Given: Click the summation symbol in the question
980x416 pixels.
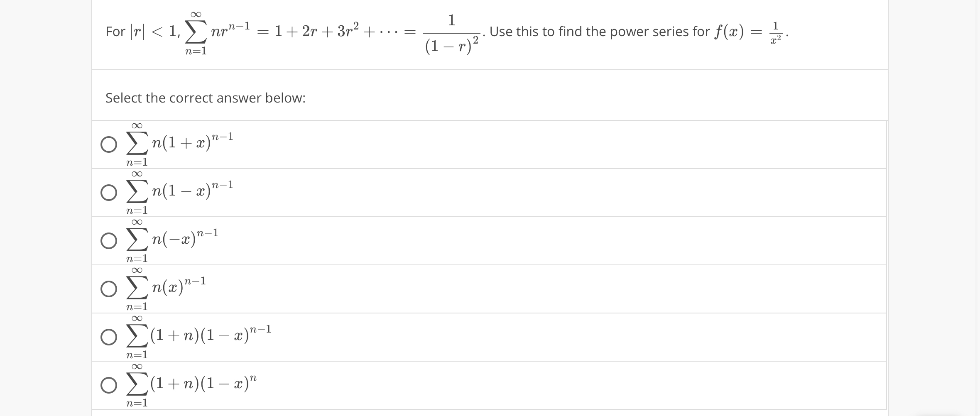Looking at the screenshot, I should pos(195,31).
